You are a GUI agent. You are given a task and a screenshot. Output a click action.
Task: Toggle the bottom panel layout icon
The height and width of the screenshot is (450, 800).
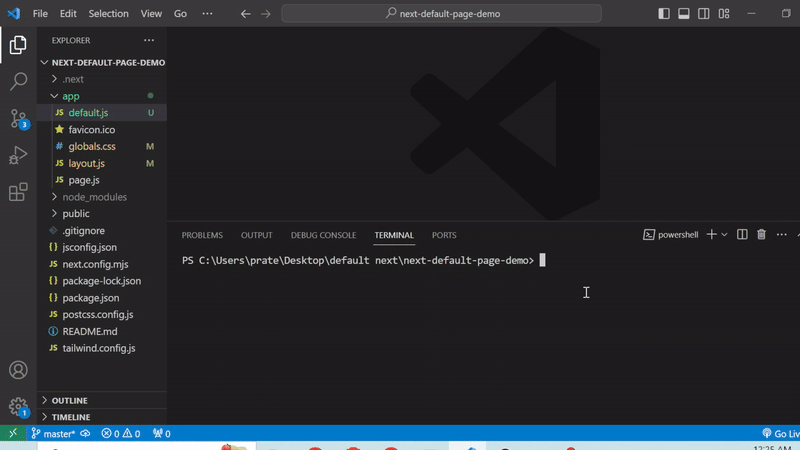point(684,14)
